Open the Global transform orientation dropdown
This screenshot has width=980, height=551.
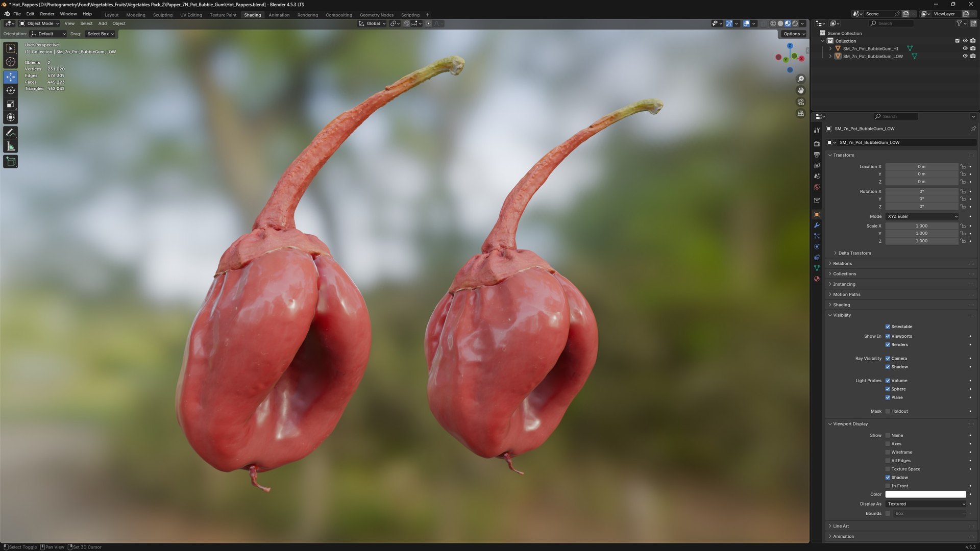[x=372, y=23]
